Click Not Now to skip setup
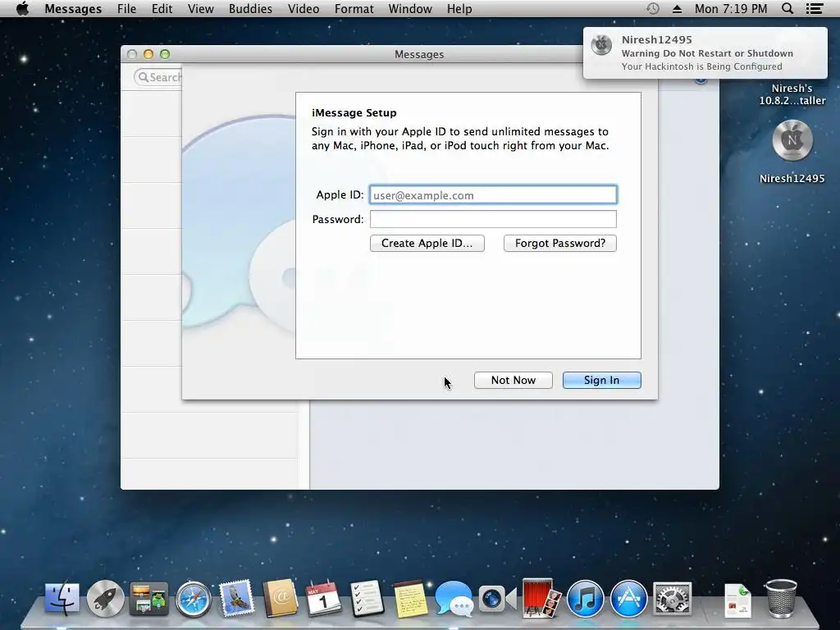 tap(514, 381)
